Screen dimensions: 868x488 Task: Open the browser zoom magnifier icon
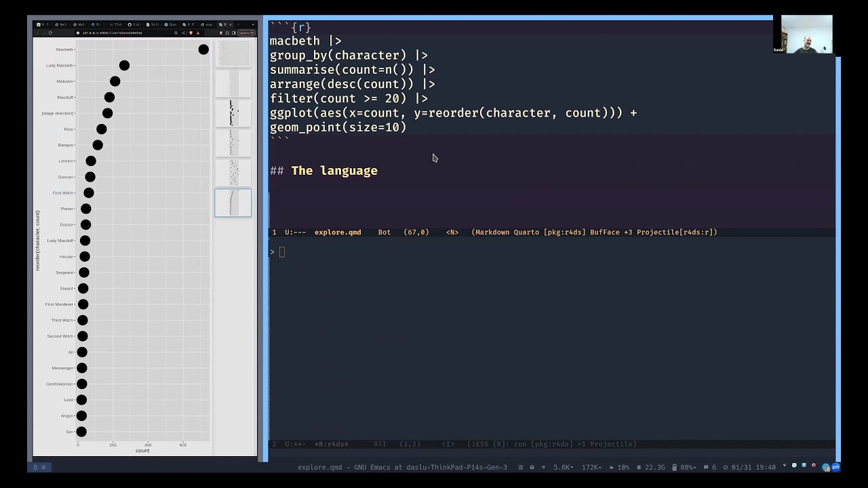tap(176, 33)
